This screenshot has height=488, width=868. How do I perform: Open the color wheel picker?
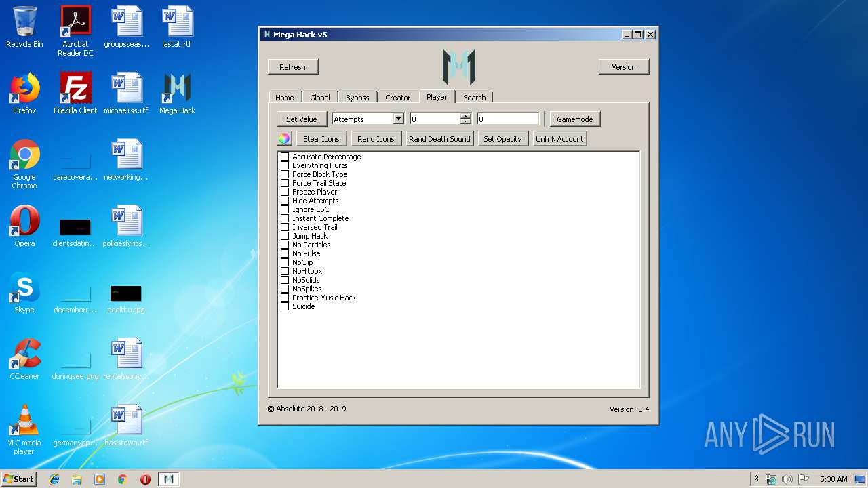[284, 139]
